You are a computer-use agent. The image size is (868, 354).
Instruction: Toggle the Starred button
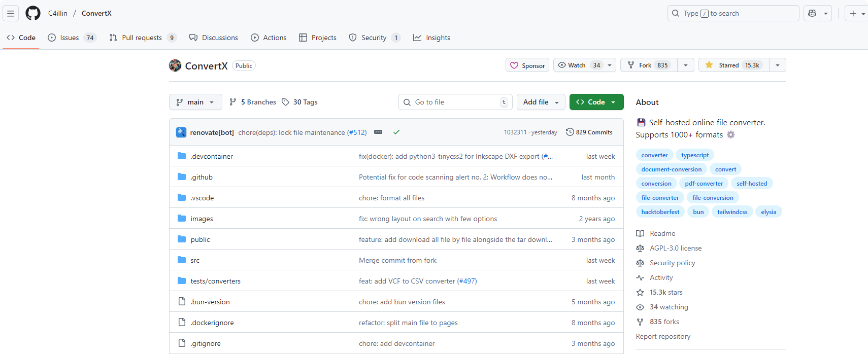point(734,65)
